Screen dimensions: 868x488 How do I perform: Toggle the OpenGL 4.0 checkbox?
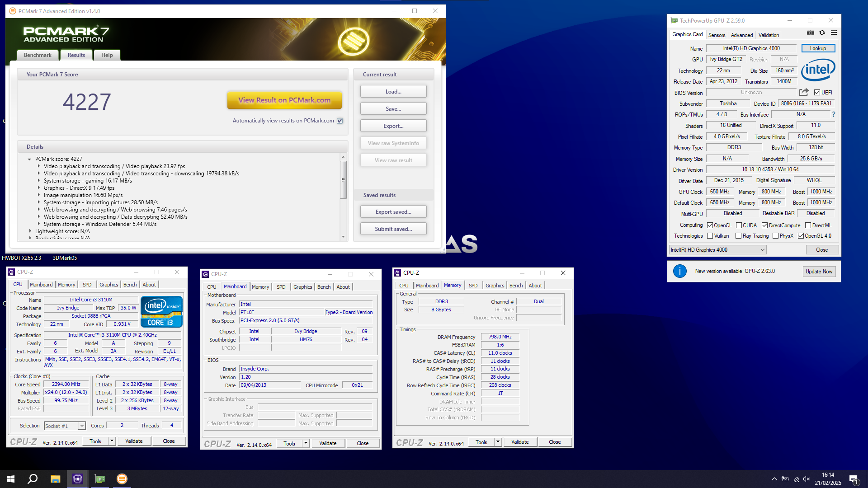click(801, 236)
